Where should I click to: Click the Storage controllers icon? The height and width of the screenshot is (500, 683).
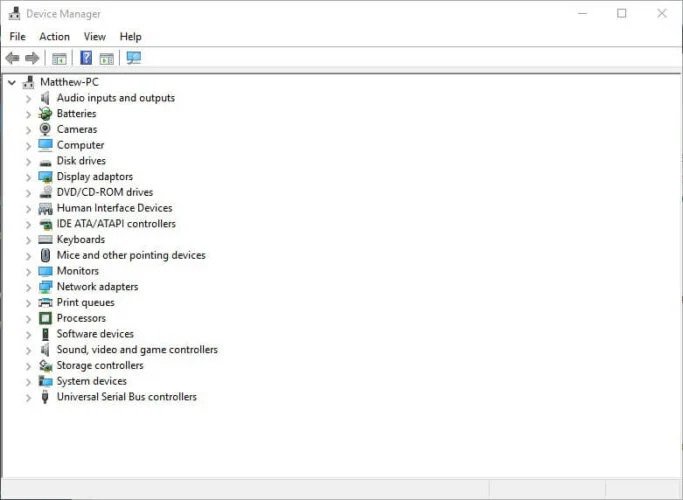pyautogui.click(x=45, y=365)
